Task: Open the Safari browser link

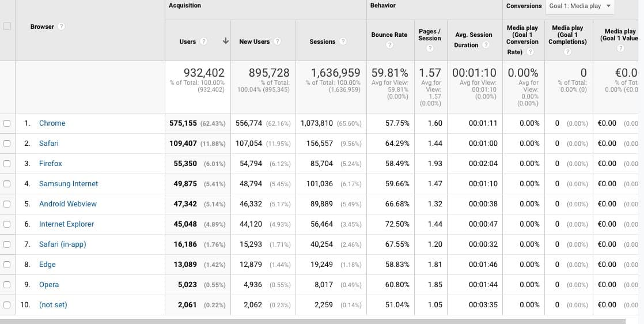Action: tap(48, 143)
